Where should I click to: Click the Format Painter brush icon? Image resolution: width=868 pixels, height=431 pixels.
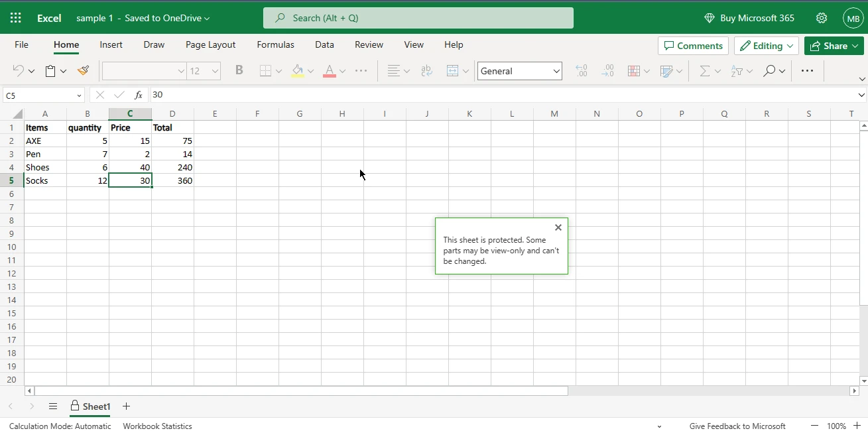click(x=83, y=71)
